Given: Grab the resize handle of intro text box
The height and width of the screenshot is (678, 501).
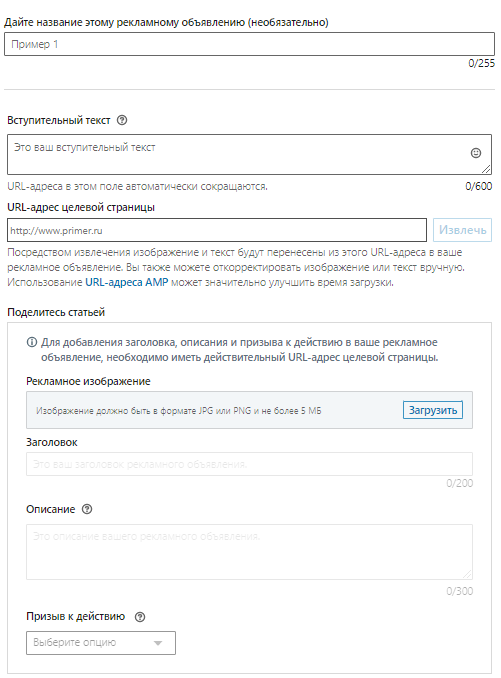Looking at the screenshot, I should (x=486, y=169).
